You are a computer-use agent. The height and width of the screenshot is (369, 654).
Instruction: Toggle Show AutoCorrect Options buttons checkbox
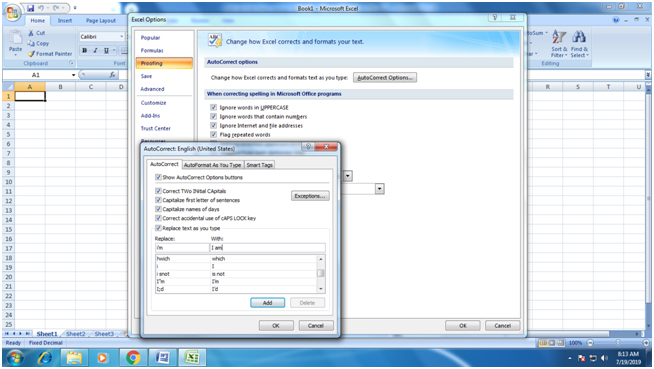click(158, 177)
